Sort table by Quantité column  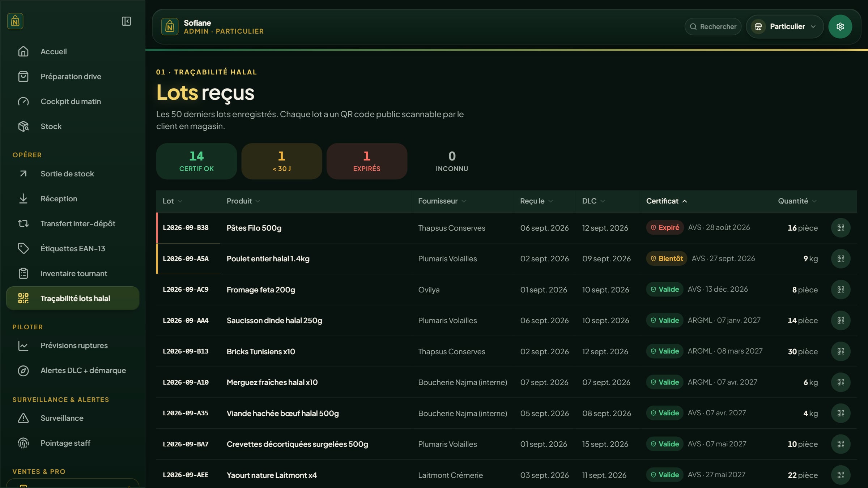[x=797, y=201]
